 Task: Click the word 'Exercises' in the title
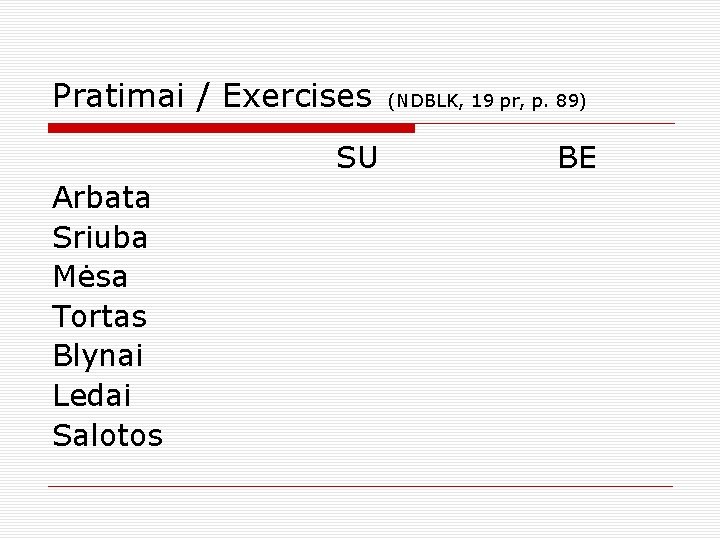pos(297,96)
